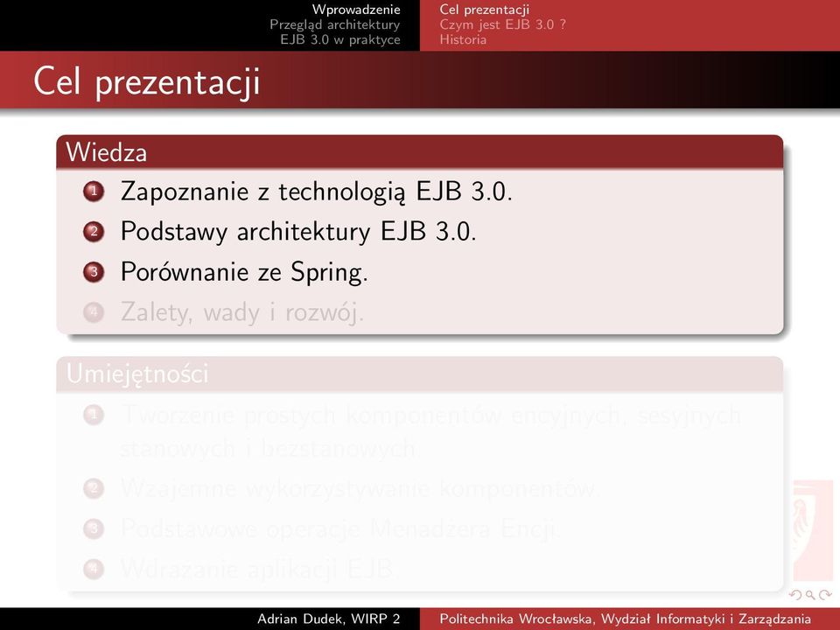Open the Czym jest EJB 3.0 ? subsection
Viewport: 840px width, 630px height.
click(x=502, y=24)
